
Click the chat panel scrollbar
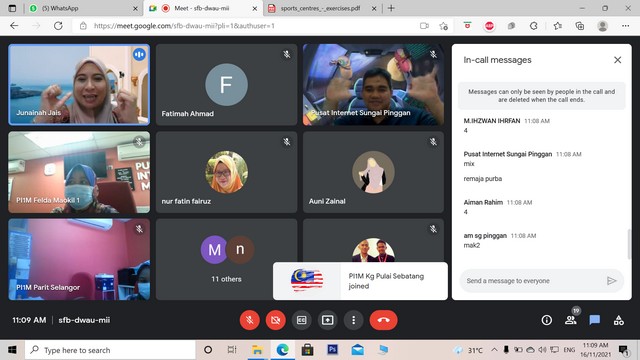(629, 244)
